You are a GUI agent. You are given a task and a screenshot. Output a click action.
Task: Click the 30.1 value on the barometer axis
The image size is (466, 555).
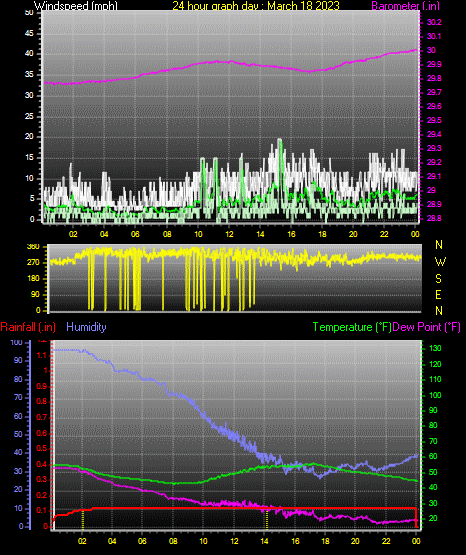click(x=434, y=36)
